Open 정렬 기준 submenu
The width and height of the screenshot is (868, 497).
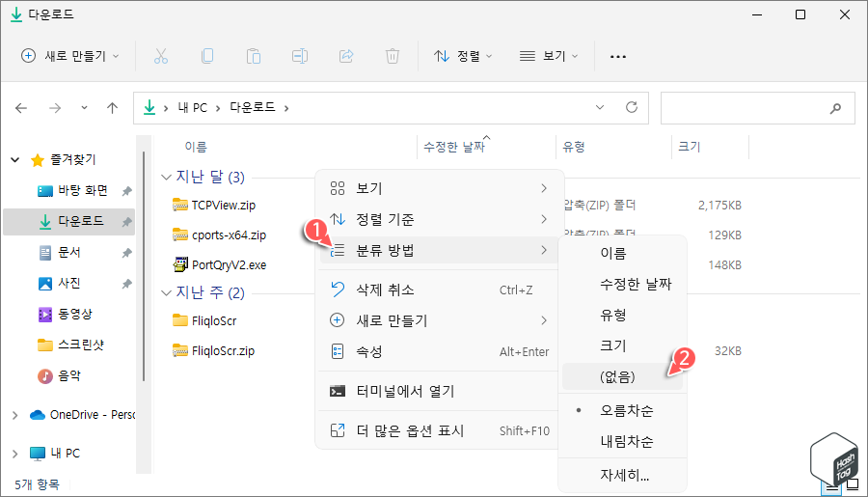click(x=439, y=219)
